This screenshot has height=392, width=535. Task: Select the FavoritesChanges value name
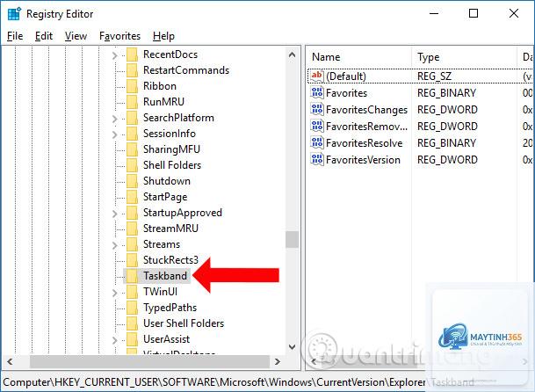tap(366, 110)
